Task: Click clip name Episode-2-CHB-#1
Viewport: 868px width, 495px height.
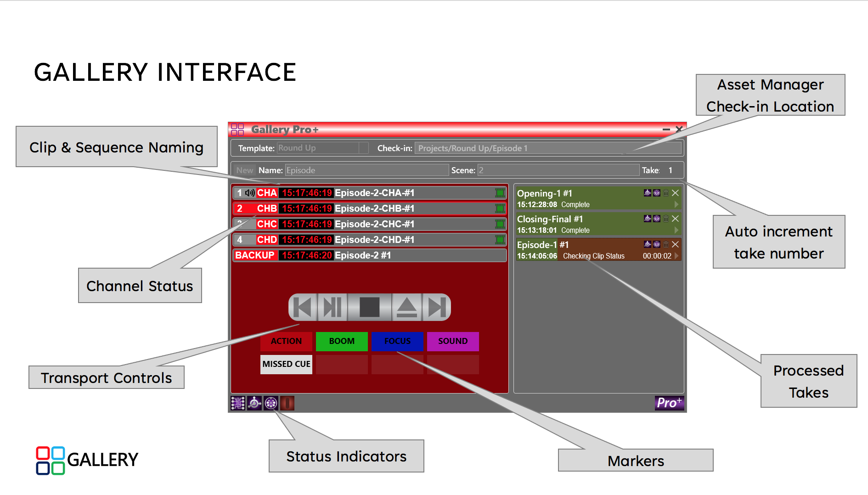Action: click(374, 208)
